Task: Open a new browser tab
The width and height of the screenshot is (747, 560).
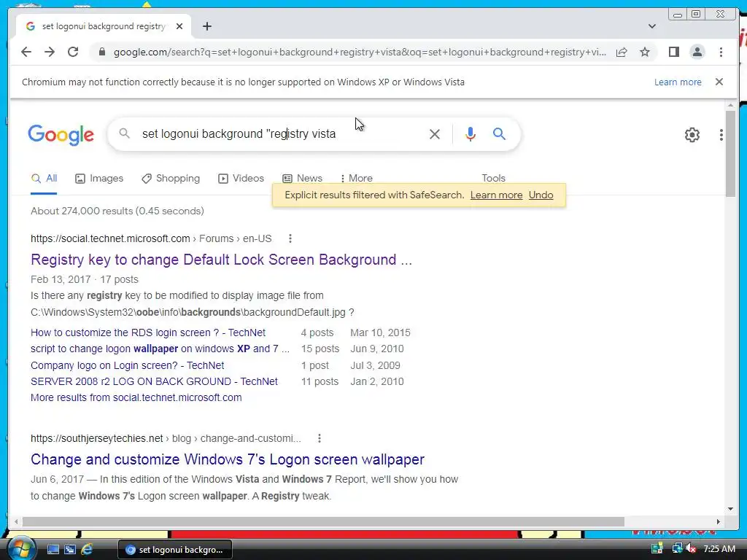Action: (206, 26)
